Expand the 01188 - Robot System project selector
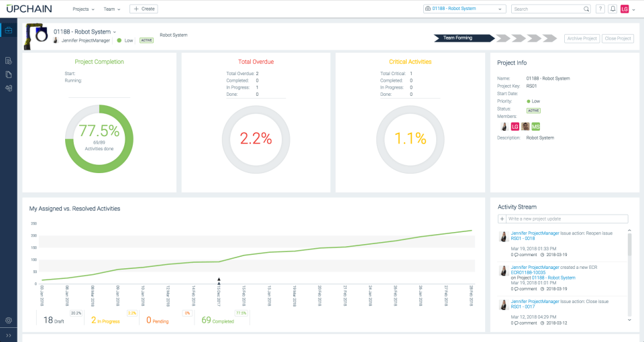Screen dimensions: 644x342 coord(464,9)
